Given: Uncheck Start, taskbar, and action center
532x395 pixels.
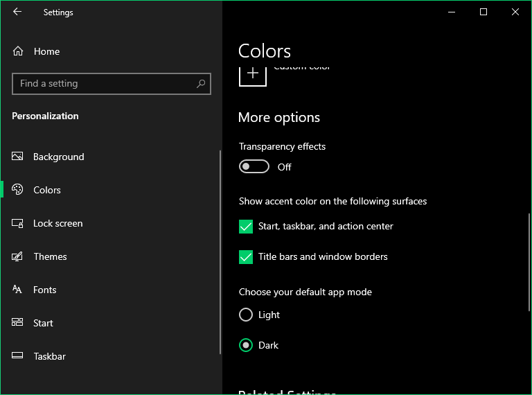Looking at the screenshot, I should pyautogui.click(x=246, y=227).
